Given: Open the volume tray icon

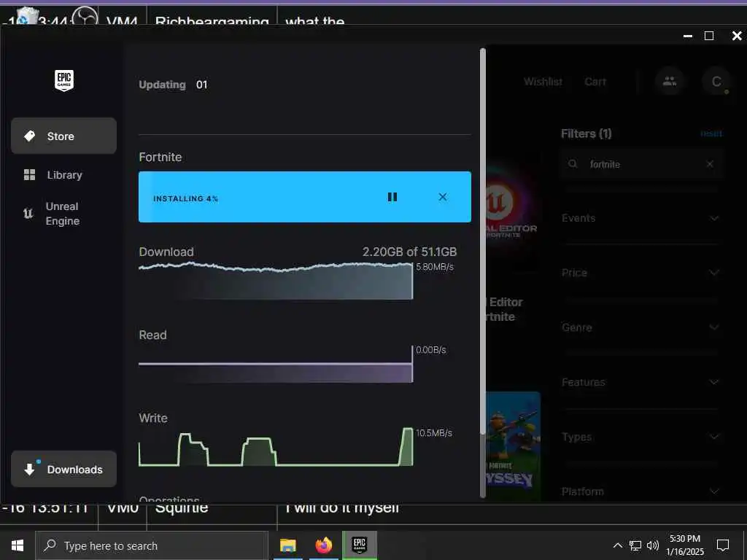Looking at the screenshot, I should [652, 545].
